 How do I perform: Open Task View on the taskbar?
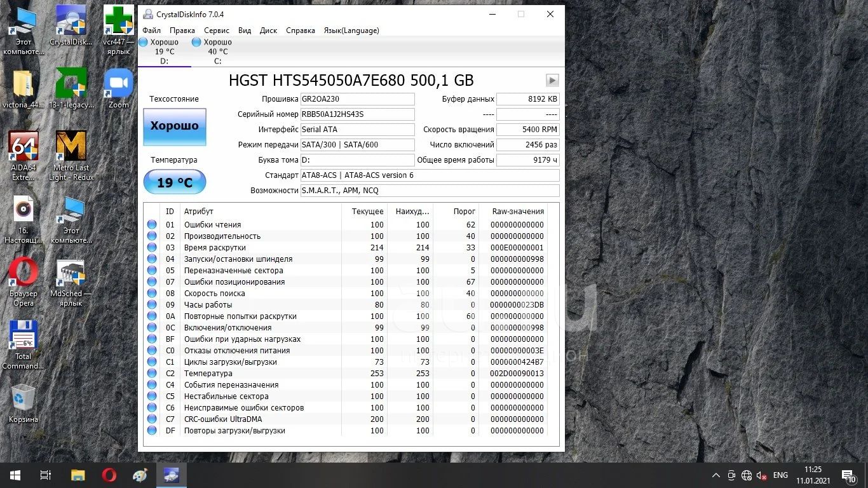(x=46, y=475)
